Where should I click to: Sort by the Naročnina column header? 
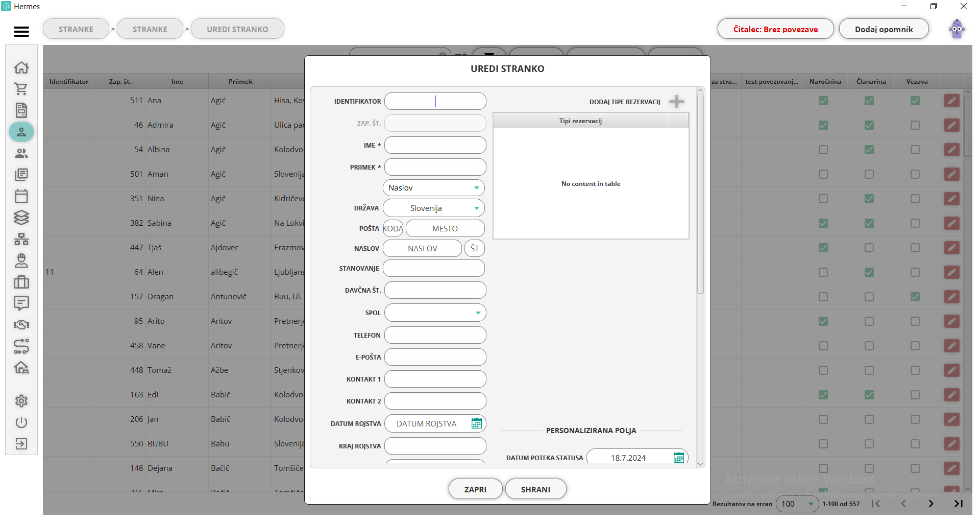(x=825, y=82)
